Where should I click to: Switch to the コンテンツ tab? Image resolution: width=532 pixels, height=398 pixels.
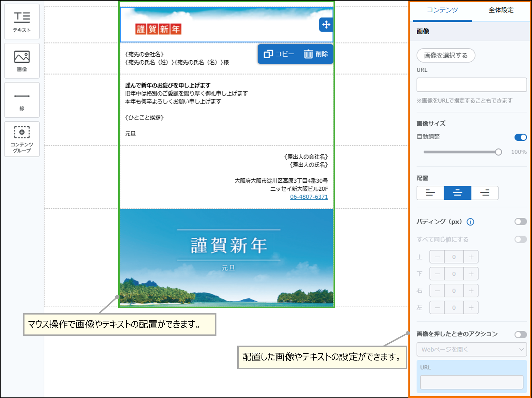(x=442, y=10)
